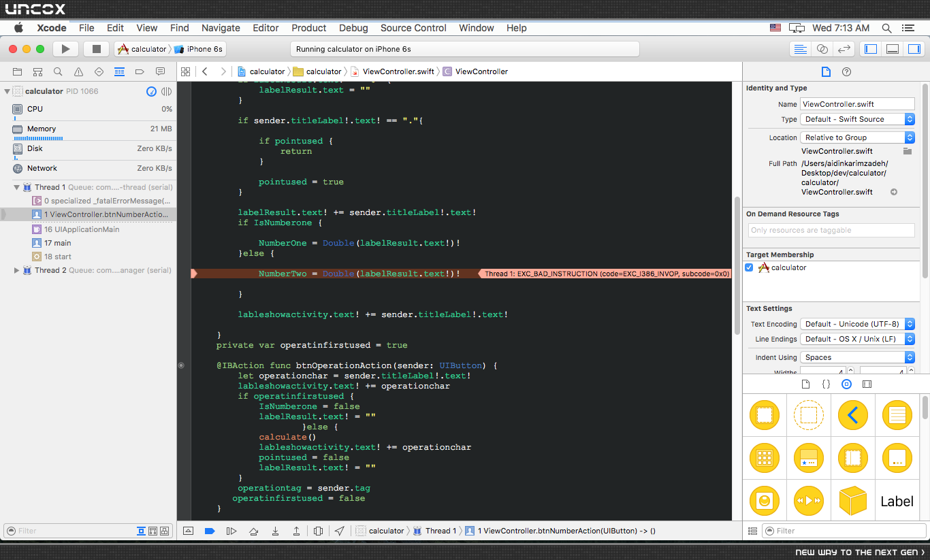Image resolution: width=930 pixels, height=560 pixels.
Task: Run the calculator project
Action: click(65, 49)
